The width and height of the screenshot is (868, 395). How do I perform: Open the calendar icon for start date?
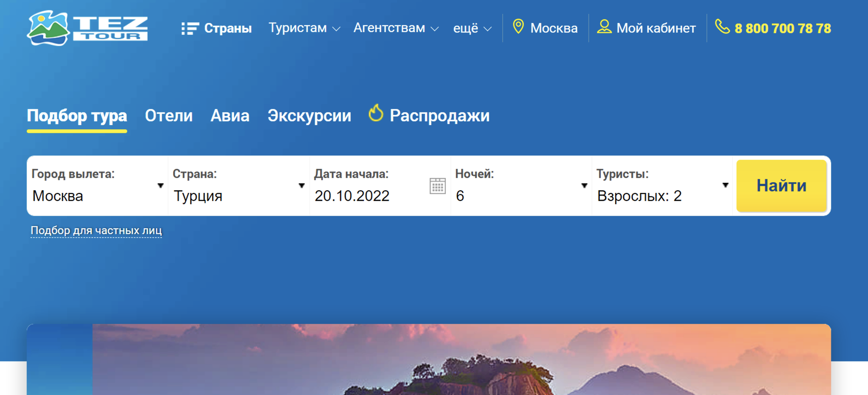click(437, 186)
